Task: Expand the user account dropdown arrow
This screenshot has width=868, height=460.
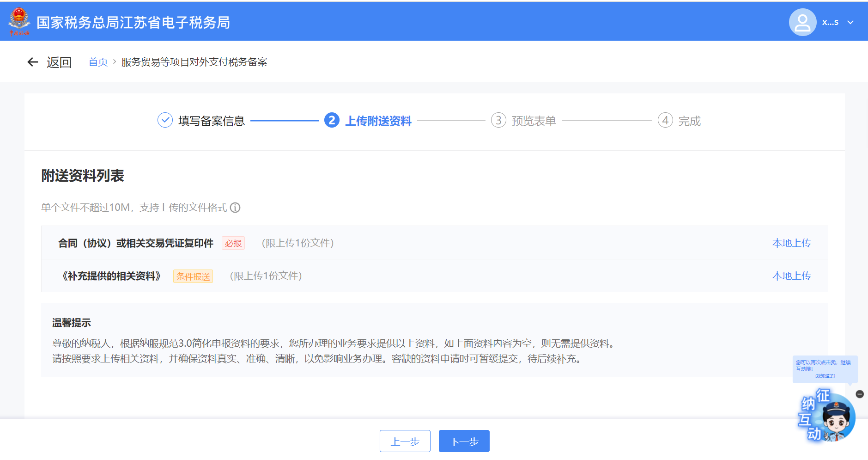Action: (850, 22)
